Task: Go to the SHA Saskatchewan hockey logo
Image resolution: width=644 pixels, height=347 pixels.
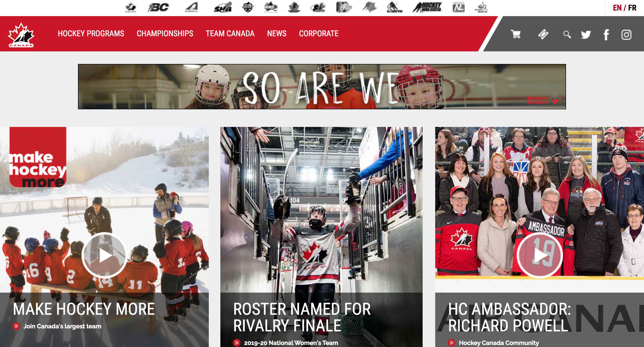Action: click(223, 7)
